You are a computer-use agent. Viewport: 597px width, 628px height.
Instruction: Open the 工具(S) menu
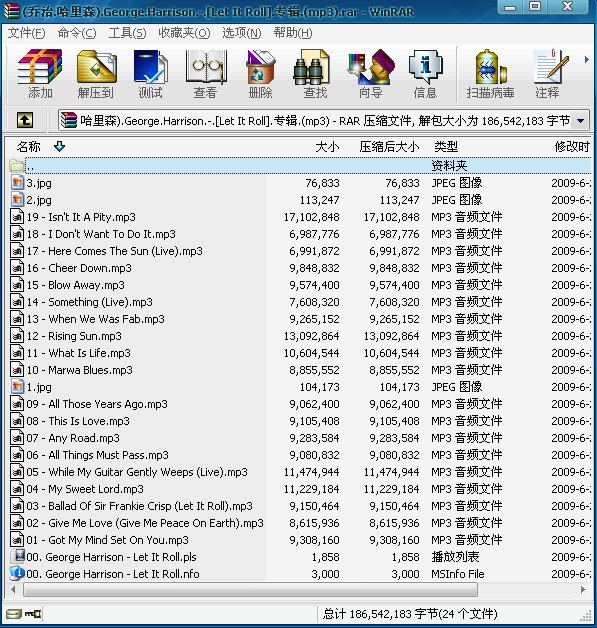click(127, 33)
